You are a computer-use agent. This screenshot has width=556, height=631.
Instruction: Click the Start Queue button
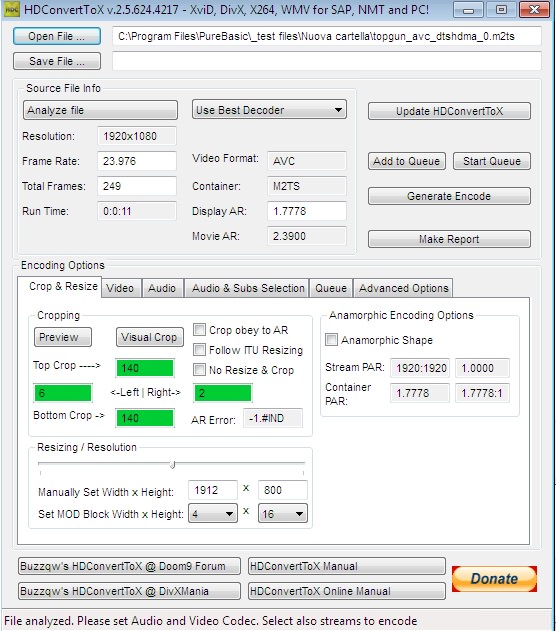(492, 161)
